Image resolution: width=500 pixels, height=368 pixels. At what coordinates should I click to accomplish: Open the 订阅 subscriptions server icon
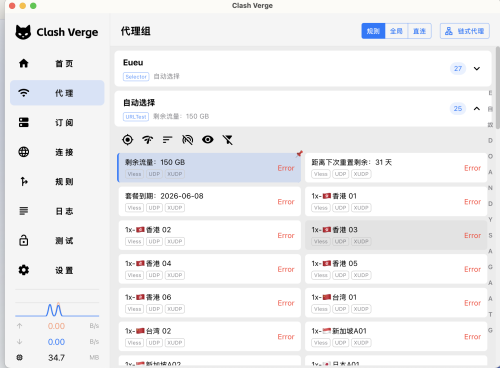click(x=24, y=122)
